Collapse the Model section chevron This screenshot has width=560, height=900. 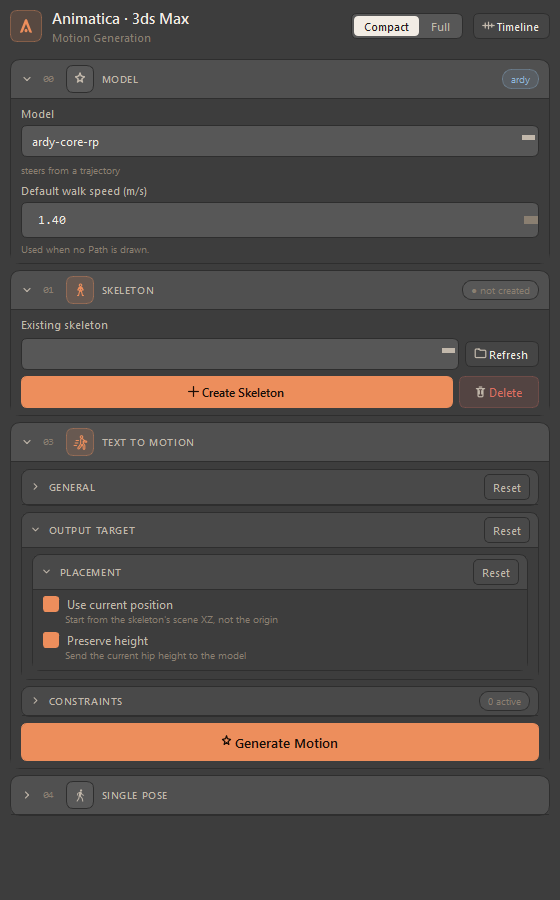27,79
